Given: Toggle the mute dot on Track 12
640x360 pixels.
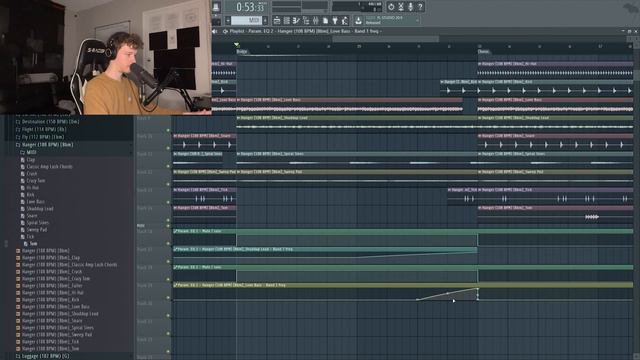Looking at the screenshot, I should coord(168,184).
